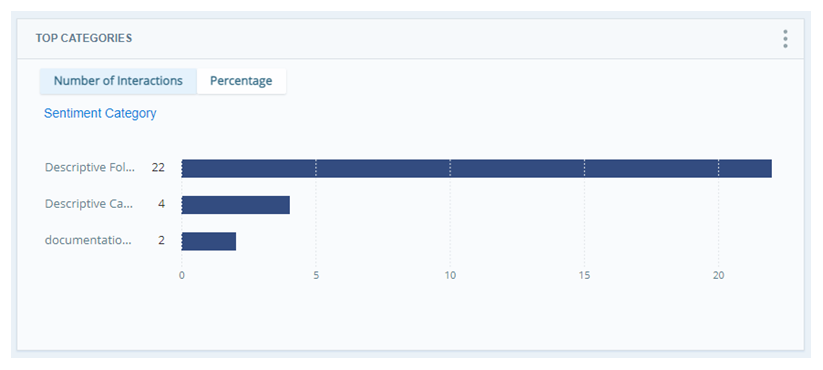Image resolution: width=823 pixels, height=370 pixels.
Task: Select the documentatio... bar with 2 interactions
Action: (209, 241)
